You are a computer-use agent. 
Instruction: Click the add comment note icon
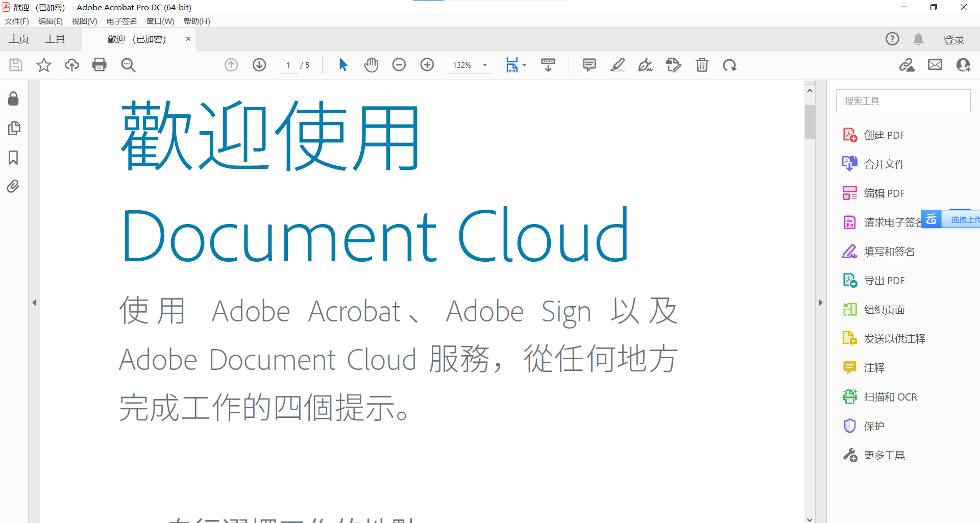point(590,65)
